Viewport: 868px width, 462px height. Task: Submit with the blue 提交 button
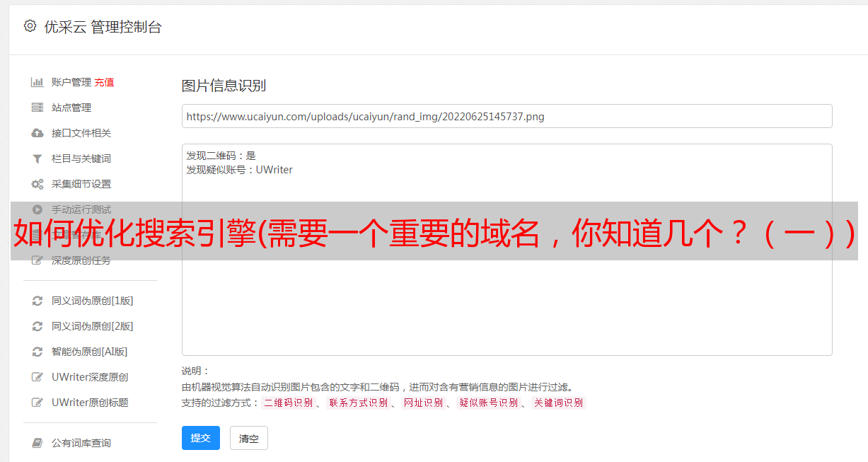201,438
